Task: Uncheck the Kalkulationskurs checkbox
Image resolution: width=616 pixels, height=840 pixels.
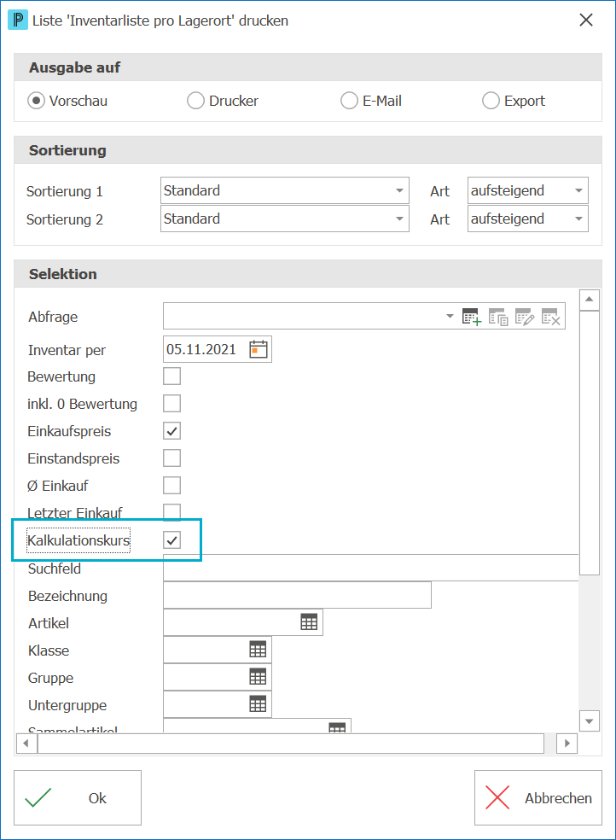Action: 171,540
